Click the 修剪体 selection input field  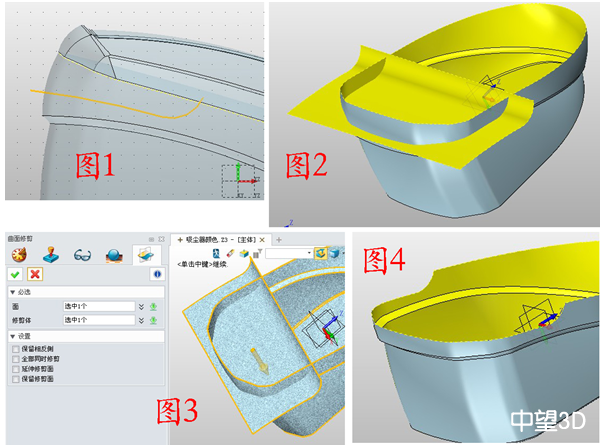tap(97, 320)
